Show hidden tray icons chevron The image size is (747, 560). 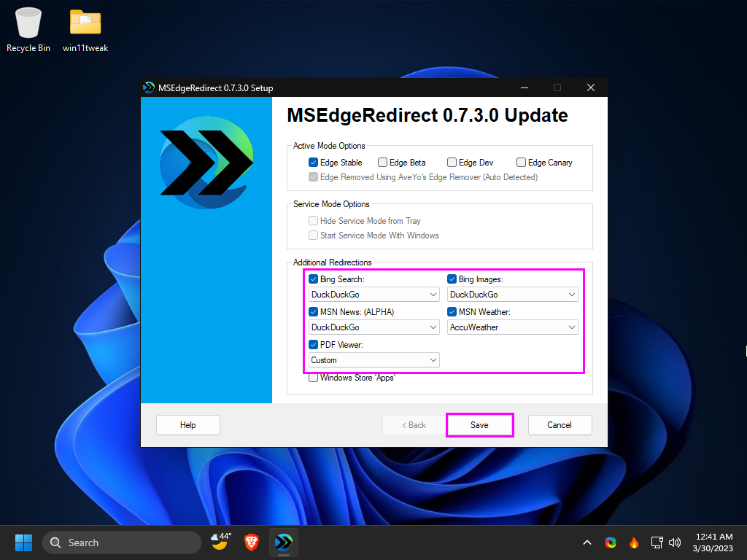coord(587,542)
